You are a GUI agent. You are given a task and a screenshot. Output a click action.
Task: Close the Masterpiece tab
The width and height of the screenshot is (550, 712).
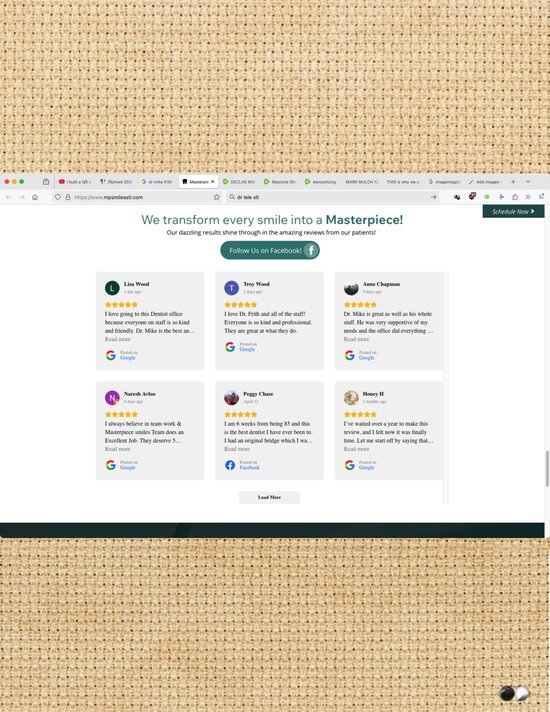[213, 182]
